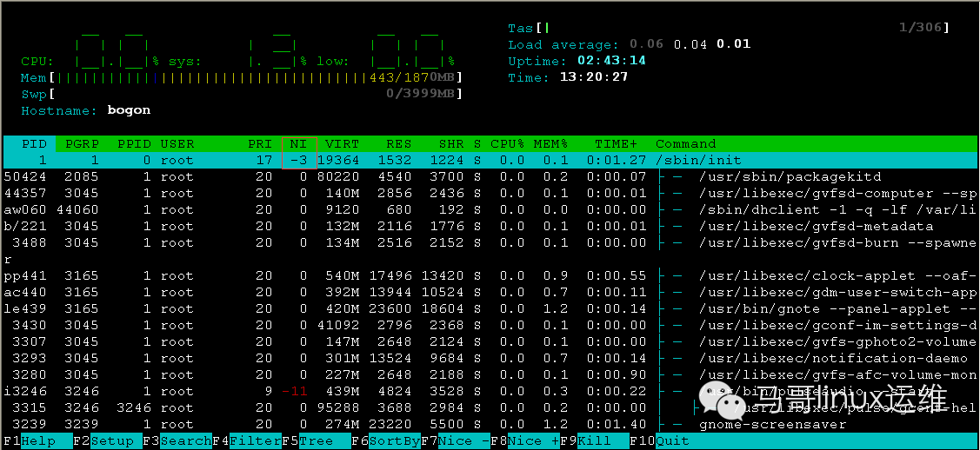Sort by the RES column header

[398, 143]
